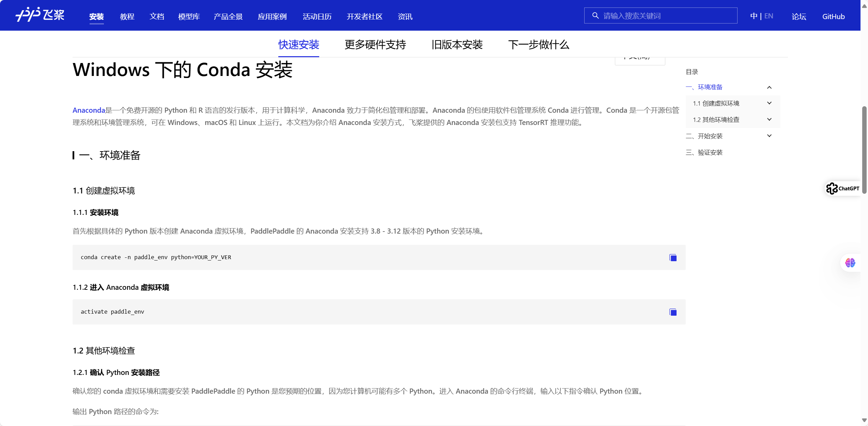The image size is (868, 426).
Task: Collapse the 一、环境准备 directory section
Action: click(x=769, y=88)
